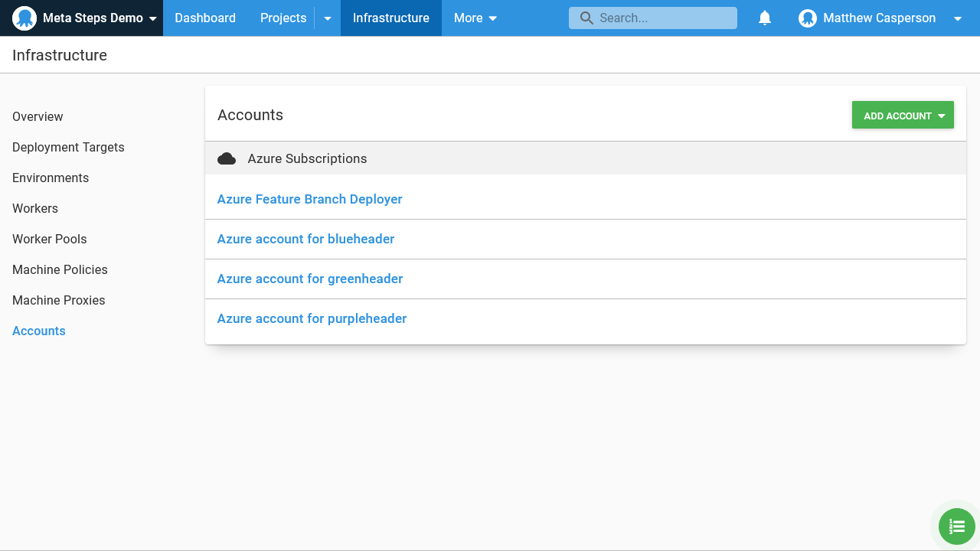The image size is (980, 551).
Task: Click the magnifier icon in search bar
Action: (x=586, y=18)
